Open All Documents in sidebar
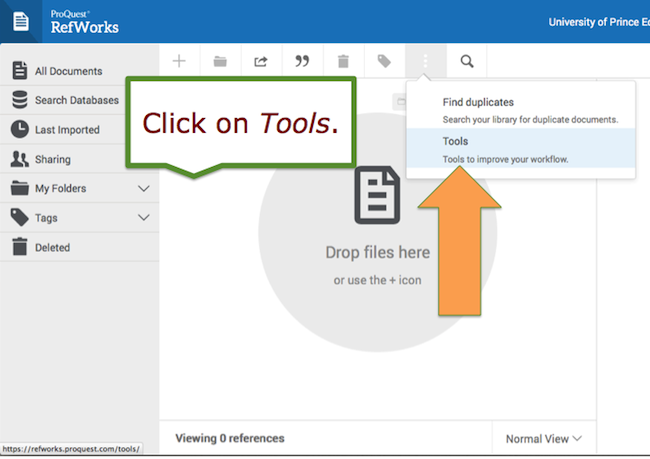This screenshot has width=650, height=459. pyautogui.click(x=68, y=71)
